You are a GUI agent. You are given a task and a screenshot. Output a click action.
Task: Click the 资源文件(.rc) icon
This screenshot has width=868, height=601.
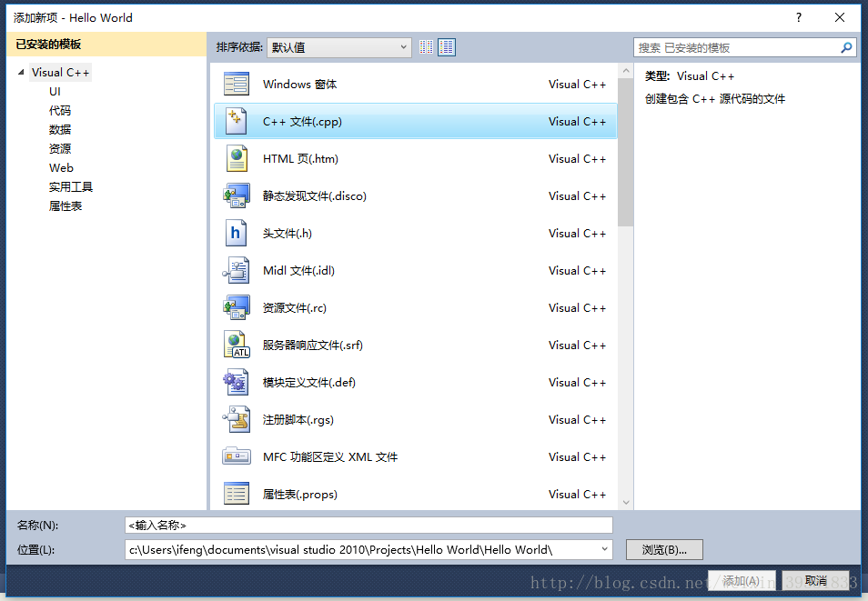pyautogui.click(x=237, y=307)
